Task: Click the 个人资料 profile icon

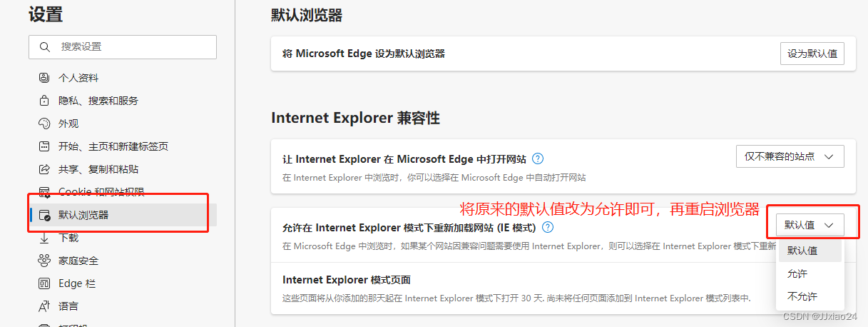Action: (x=44, y=78)
